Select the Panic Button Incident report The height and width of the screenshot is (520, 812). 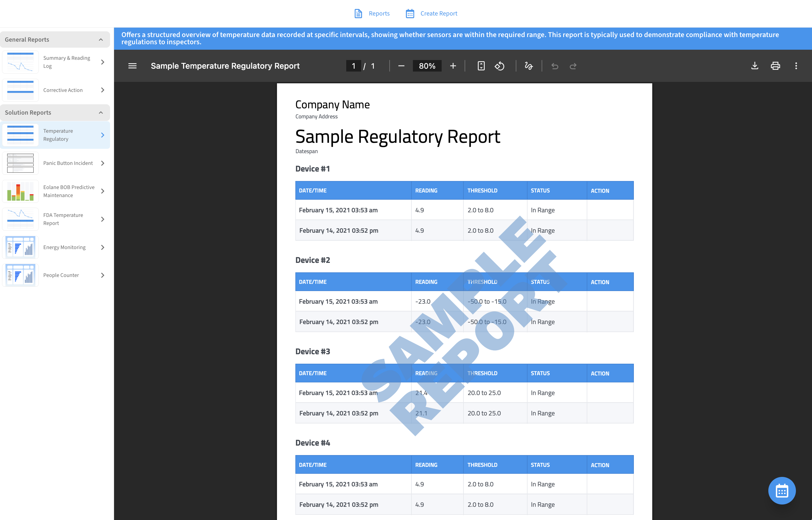pyautogui.click(x=68, y=163)
